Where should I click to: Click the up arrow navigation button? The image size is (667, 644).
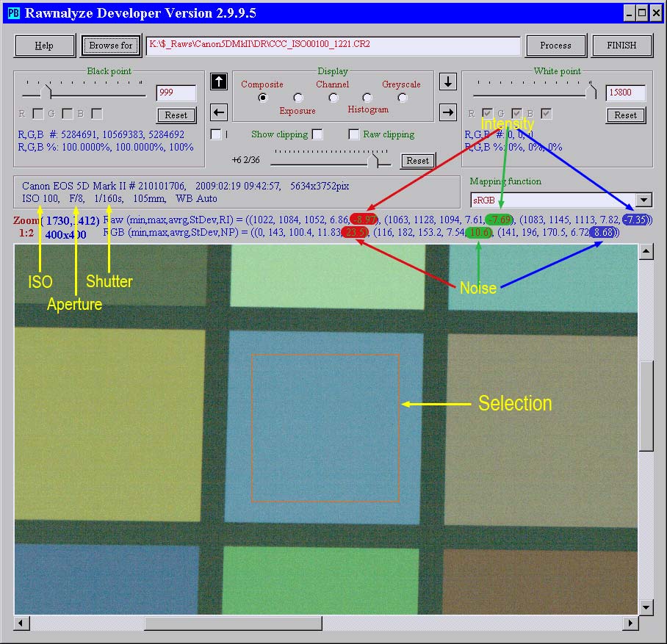click(x=218, y=82)
